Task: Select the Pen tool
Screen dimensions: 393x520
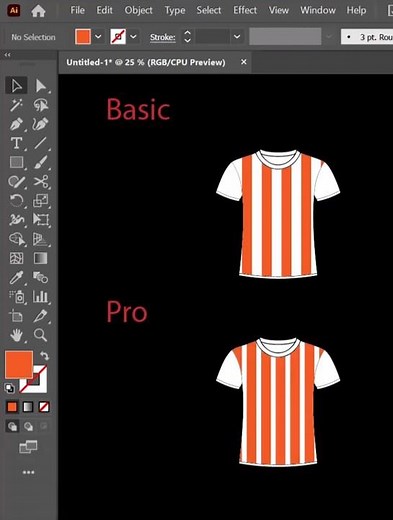Action: tap(16, 124)
